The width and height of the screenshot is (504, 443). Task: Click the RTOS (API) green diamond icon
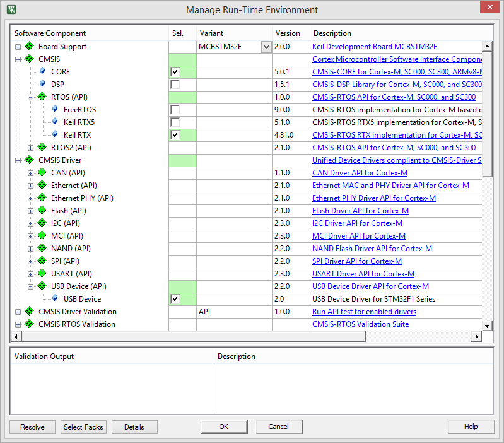click(x=42, y=97)
